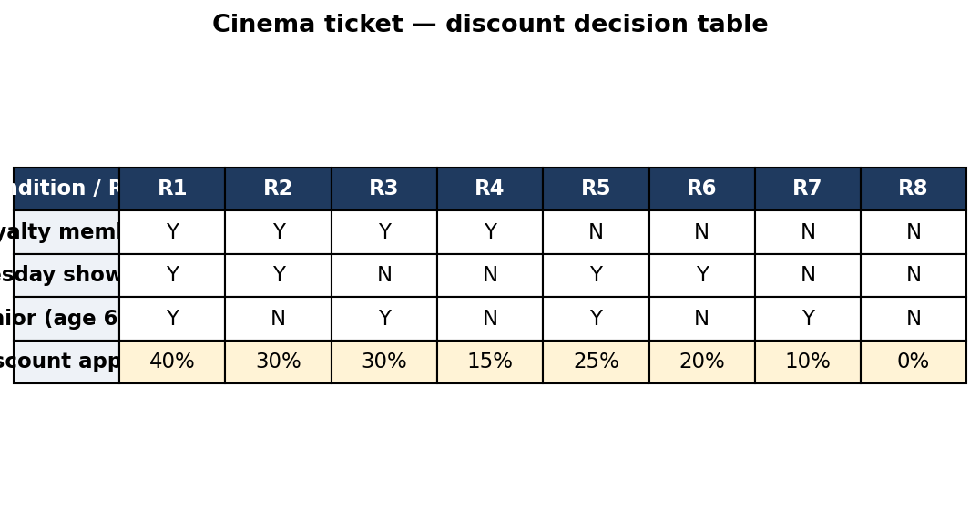The width and height of the screenshot is (980, 510).
Task: Click the R8 column header
Action: 914,189
